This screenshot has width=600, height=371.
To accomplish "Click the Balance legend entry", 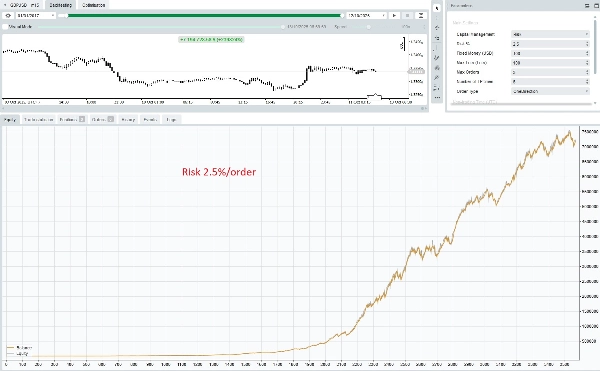I will pyautogui.click(x=20, y=348).
